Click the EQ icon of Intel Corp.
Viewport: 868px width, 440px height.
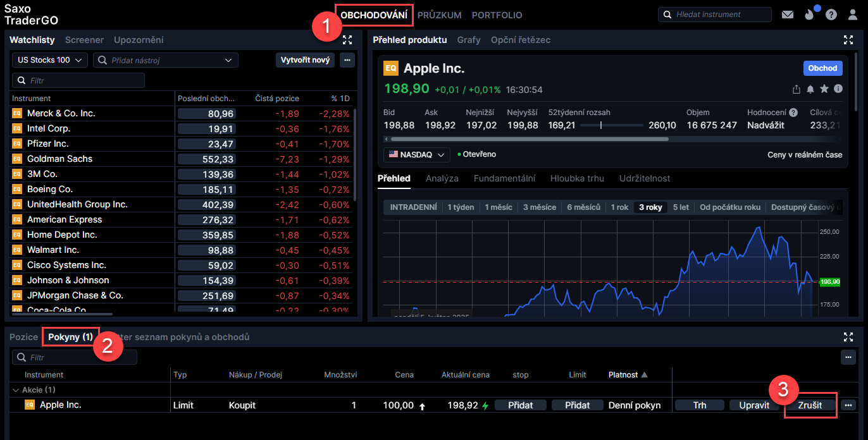tap(17, 128)
